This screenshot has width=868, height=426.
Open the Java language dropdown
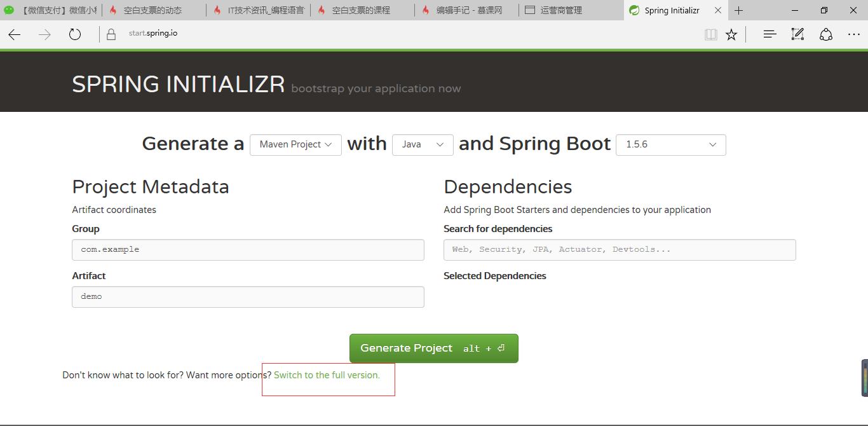tap(423, 145)
